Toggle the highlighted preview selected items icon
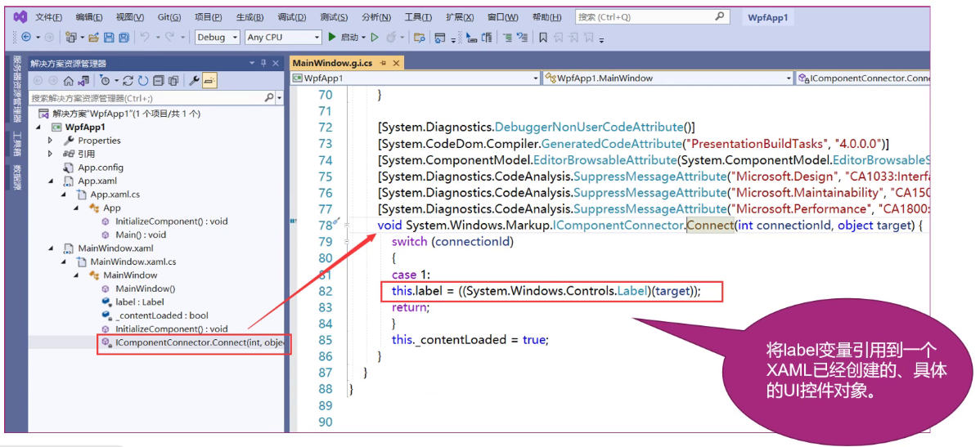 [x=209, y=81]
